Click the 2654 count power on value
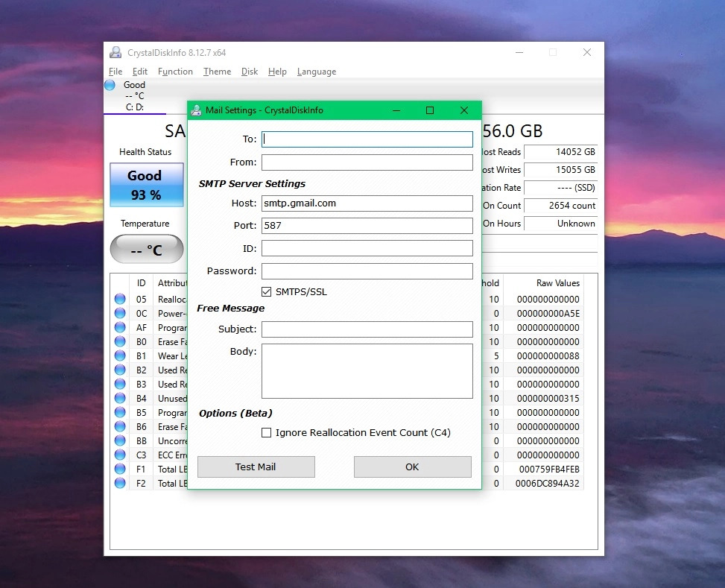 pyautogui.click(x=561, y=206)
